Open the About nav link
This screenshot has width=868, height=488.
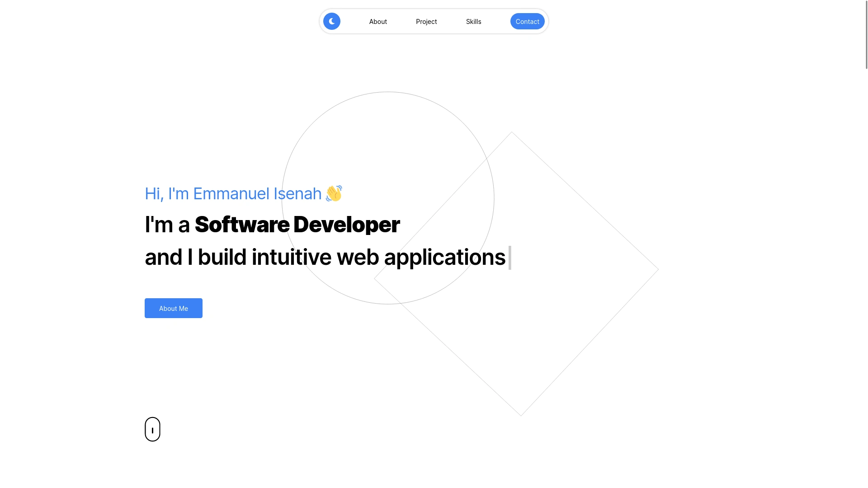pos(378,22)
